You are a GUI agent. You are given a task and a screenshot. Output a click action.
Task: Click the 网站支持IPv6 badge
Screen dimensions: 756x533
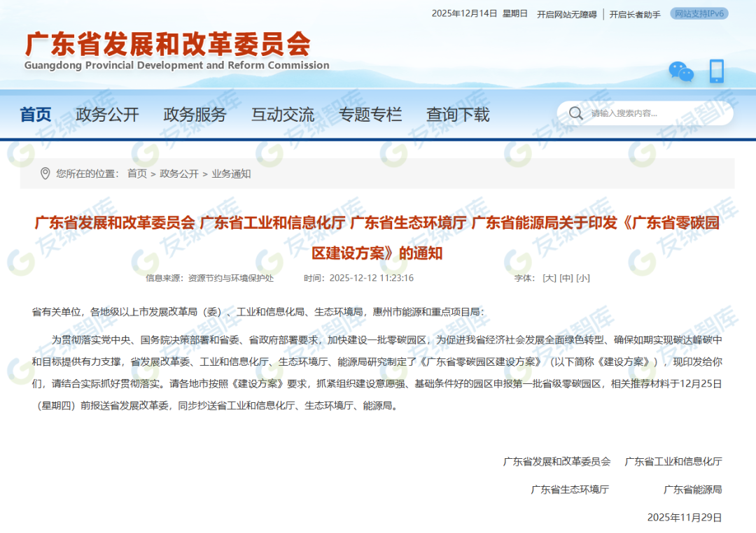click(699, 13)
